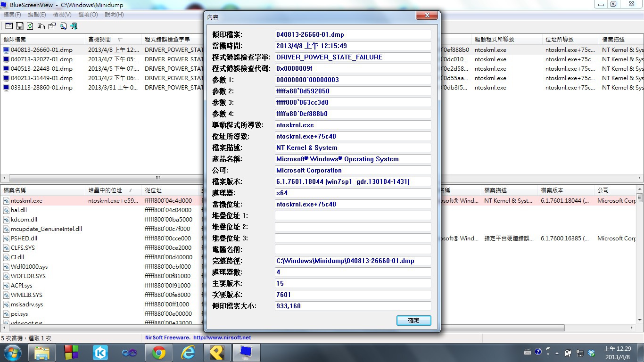Click the 0x0000009f bug check code field
The width and height of the screenshot is (644, 362).
click(353, 68)
